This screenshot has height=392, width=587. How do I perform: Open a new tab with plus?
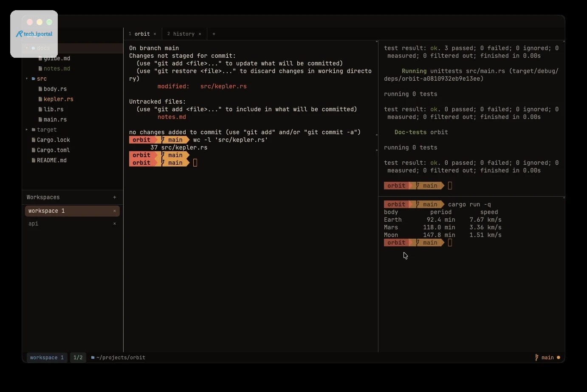tap(214, 34)
